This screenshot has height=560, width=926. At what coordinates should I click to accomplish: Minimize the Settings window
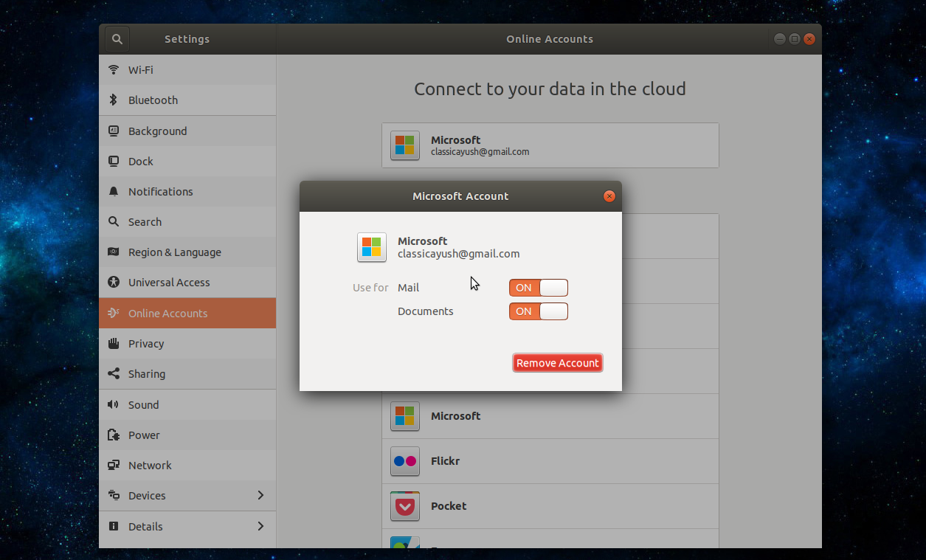coord(780,39)
